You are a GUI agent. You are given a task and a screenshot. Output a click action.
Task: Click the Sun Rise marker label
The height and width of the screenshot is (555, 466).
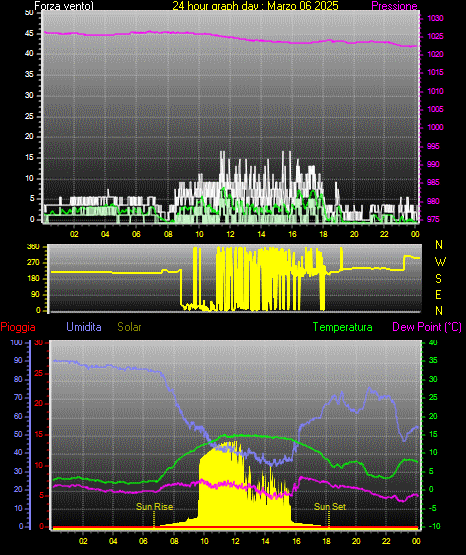point(155,507)
